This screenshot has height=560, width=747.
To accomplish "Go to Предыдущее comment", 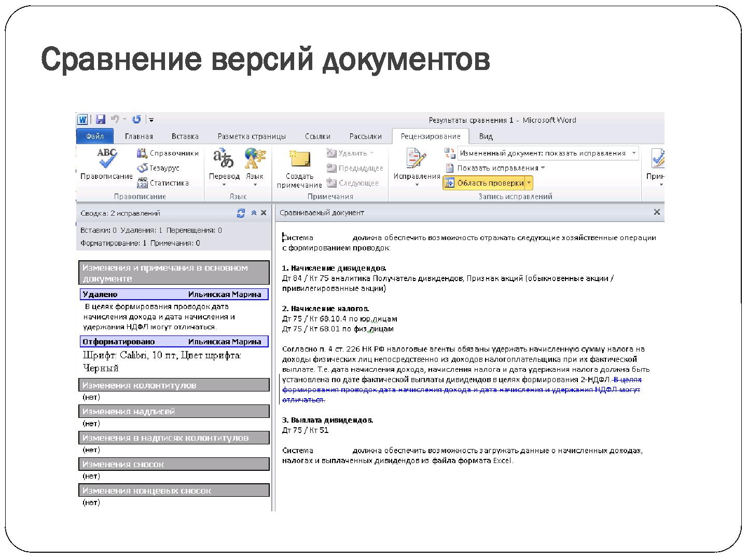I will (355, 168).
